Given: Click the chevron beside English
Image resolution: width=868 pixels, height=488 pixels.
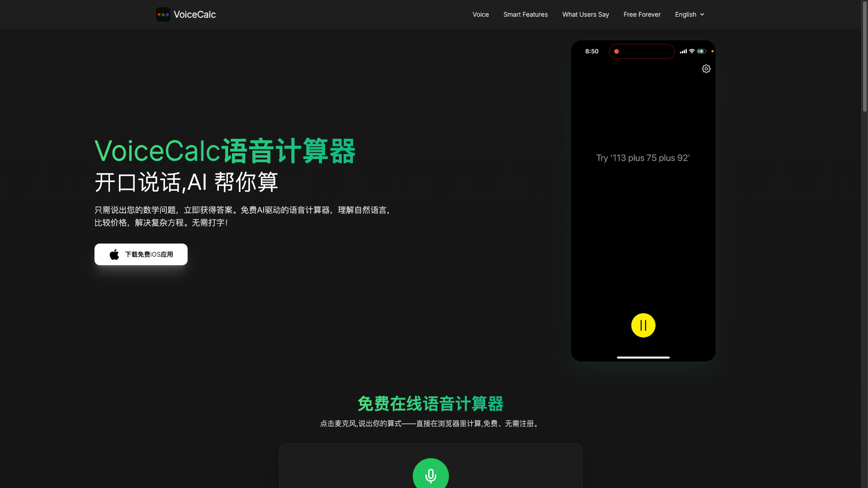Looking at the screenshot, I should pyautogui.click(x=702, y=15).
